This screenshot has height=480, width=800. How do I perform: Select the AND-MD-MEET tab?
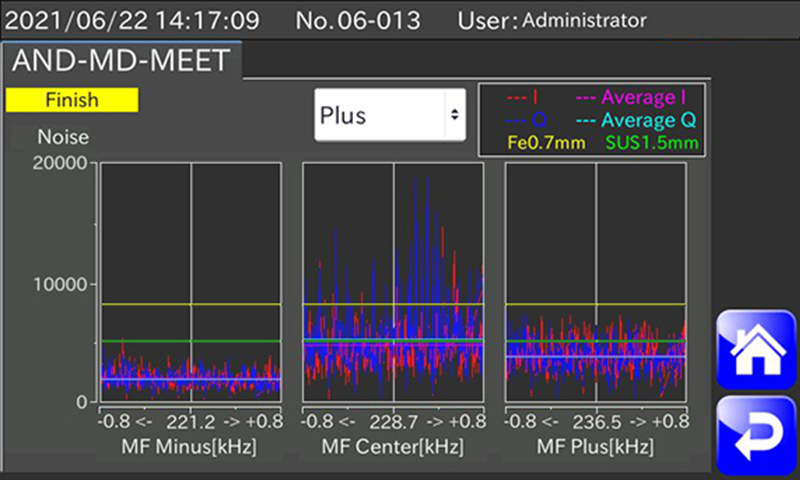point(121,60)
